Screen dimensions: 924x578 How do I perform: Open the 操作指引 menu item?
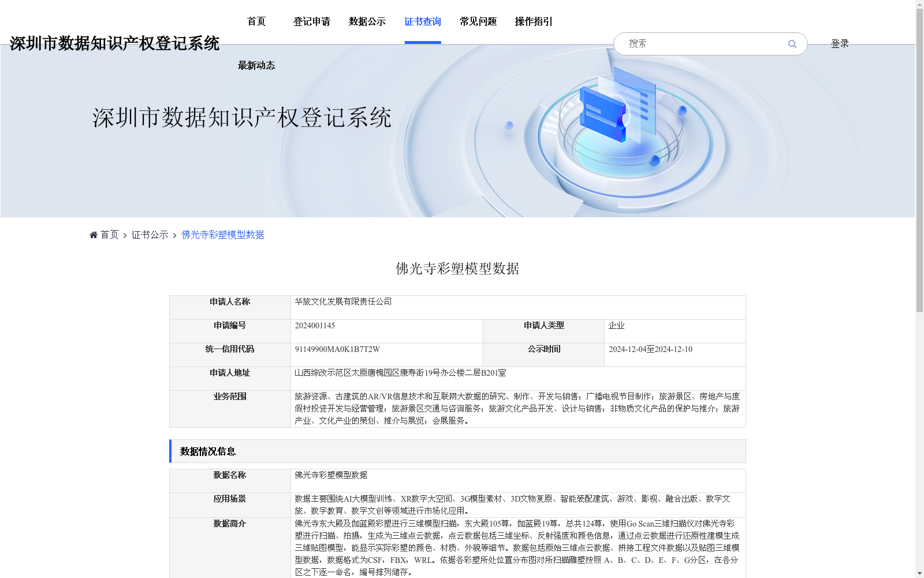point(534,21)
